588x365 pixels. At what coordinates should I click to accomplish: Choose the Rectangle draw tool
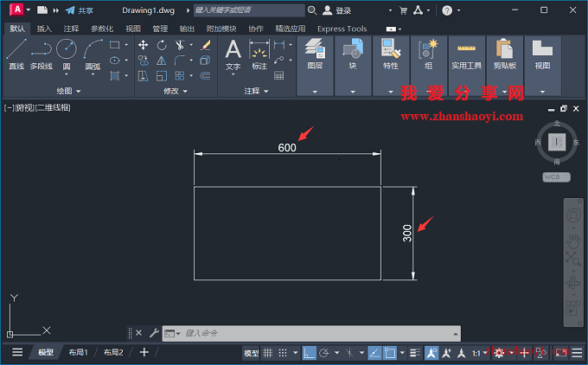click(x=115, y=45)
